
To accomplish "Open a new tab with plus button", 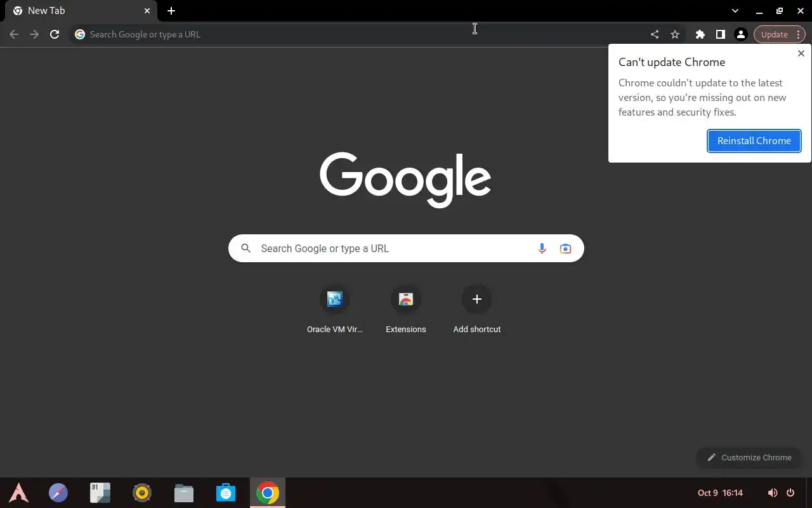I will click(171, 11).
